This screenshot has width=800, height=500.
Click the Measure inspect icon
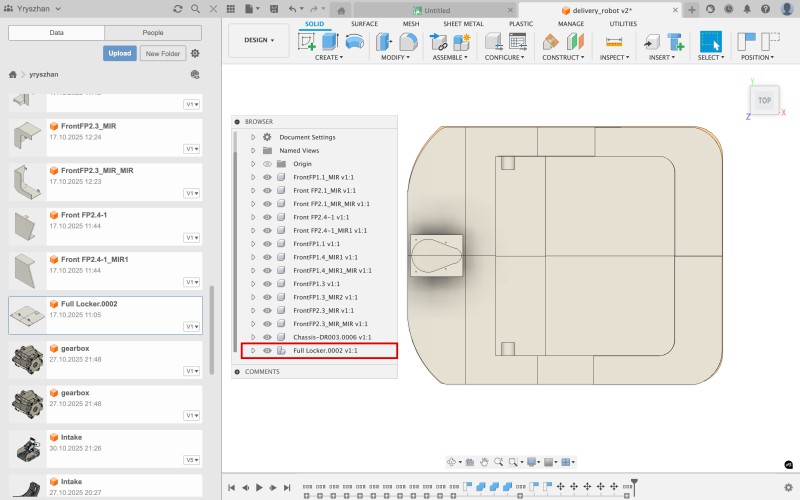pyautogui.click(x=614, y=42)
